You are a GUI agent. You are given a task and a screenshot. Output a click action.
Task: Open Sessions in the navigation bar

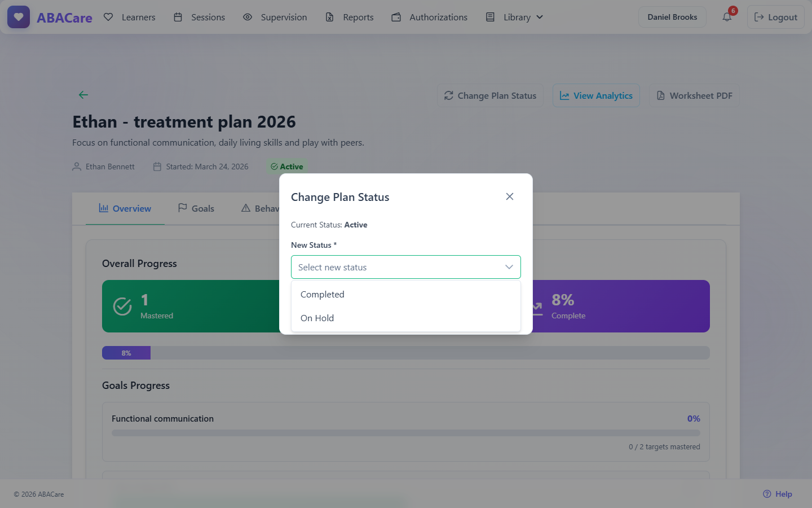coord(200,17)
